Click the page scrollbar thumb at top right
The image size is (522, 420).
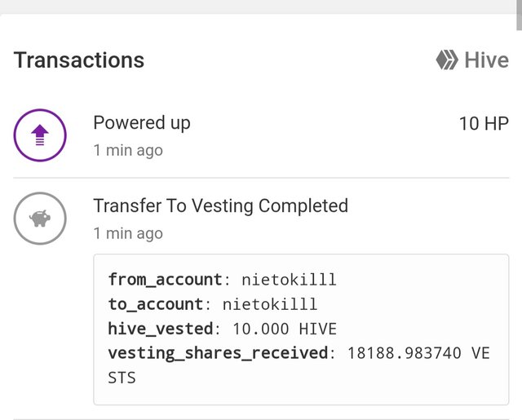519,15
